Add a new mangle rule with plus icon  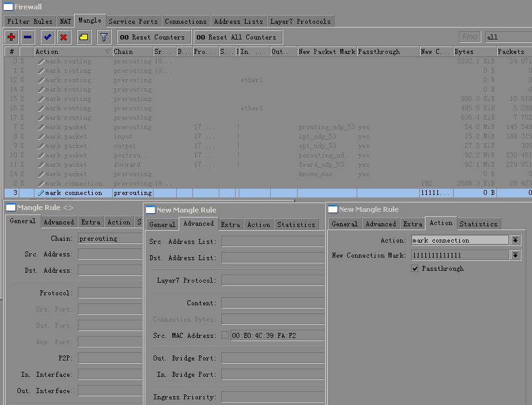11,37
